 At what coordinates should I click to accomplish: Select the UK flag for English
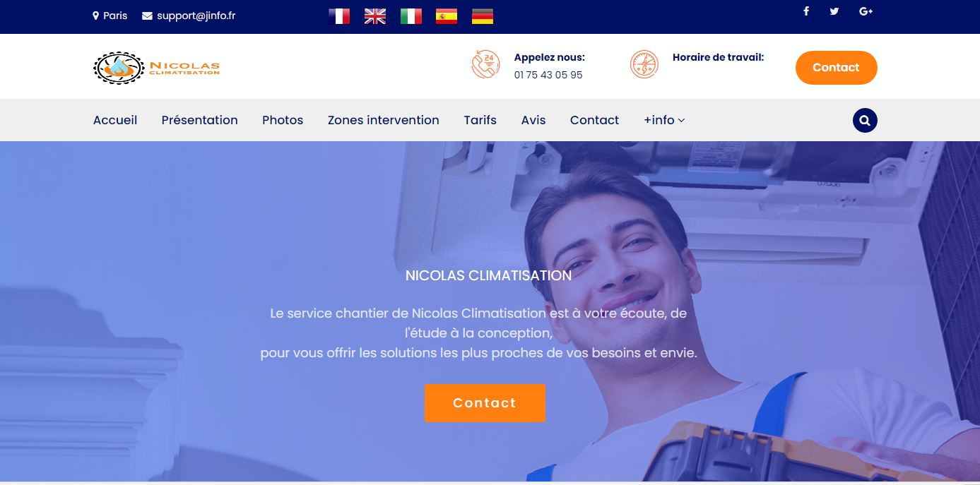click(375, 16)
